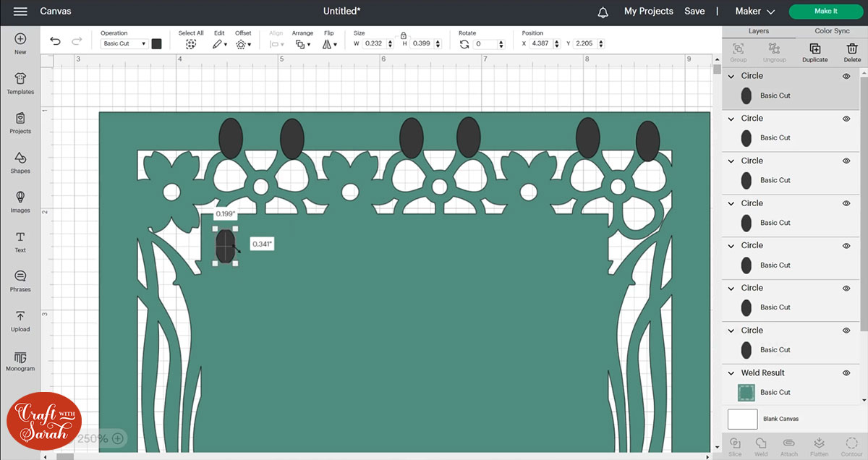Hide the Weld Result layer
The height and width of the screenshot is (460, 868).
point(846,373)
